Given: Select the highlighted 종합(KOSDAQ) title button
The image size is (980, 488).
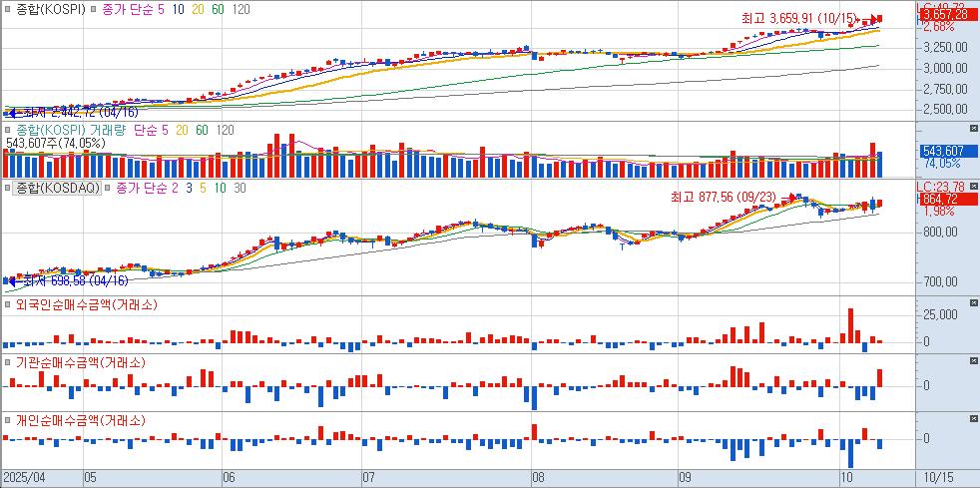Looking at the screenshot, I should click(57, 188).
